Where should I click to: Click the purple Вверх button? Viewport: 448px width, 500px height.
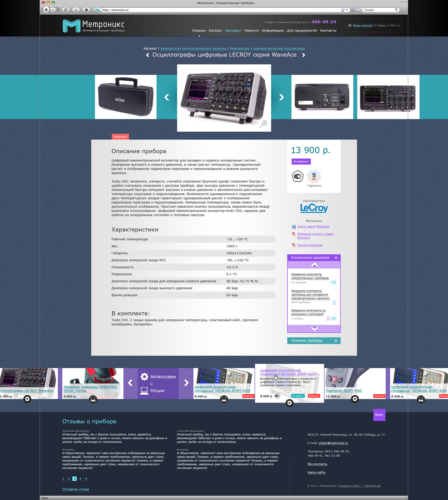point(379,415)
